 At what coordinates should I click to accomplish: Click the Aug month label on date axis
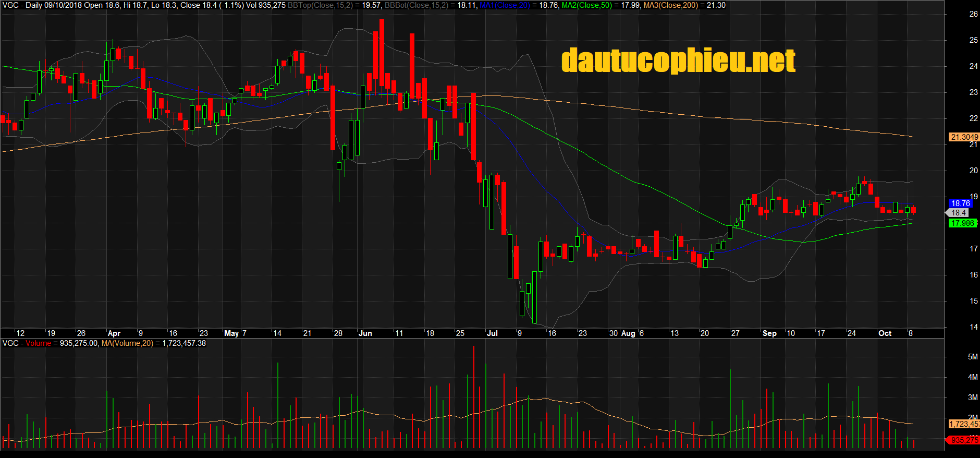[x=629, y=333]
